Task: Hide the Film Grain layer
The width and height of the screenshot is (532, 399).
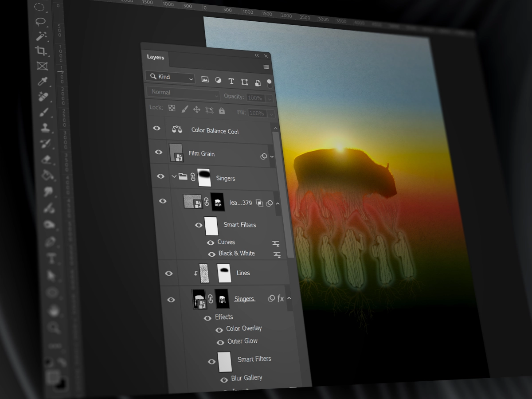Action: coord(158,152)
